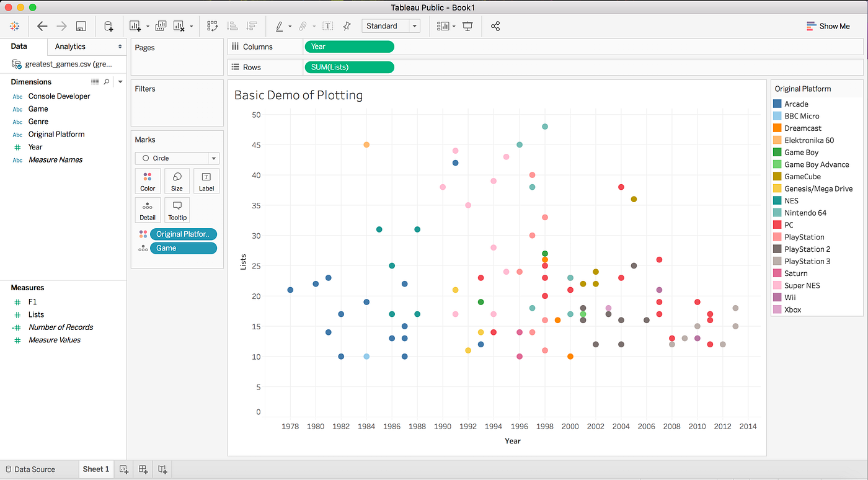Open the Dimensions pane menu arrow
868x480 pixels.
point(120,81)
